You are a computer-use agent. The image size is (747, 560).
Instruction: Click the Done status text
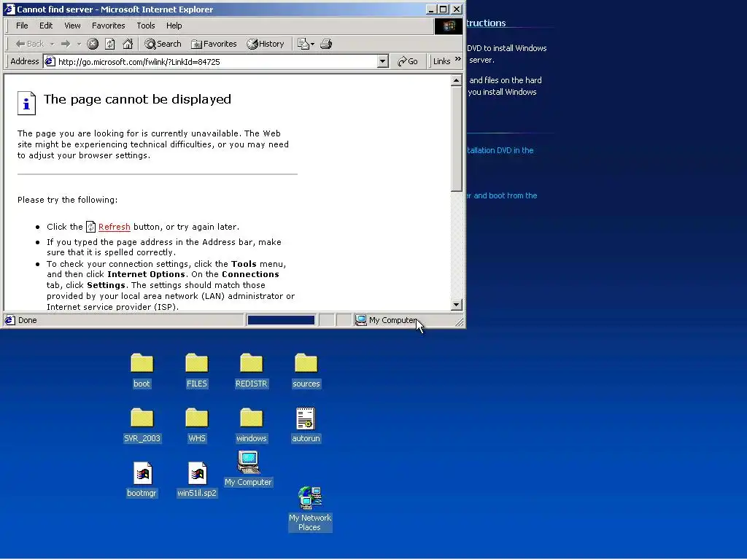pos(27,321)
